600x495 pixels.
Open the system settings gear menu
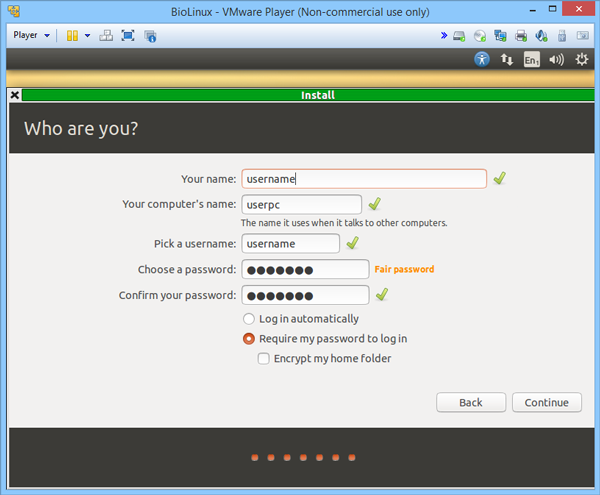pos(582,59)
